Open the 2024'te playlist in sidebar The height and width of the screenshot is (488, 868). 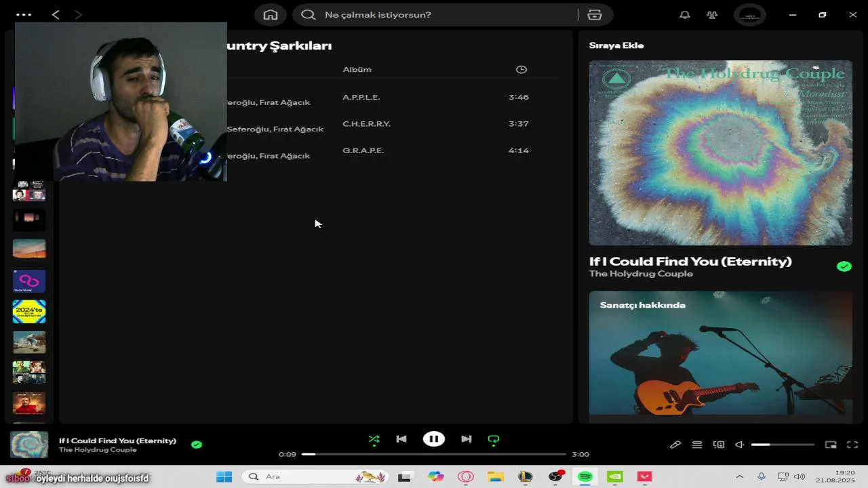pos(29,311)
